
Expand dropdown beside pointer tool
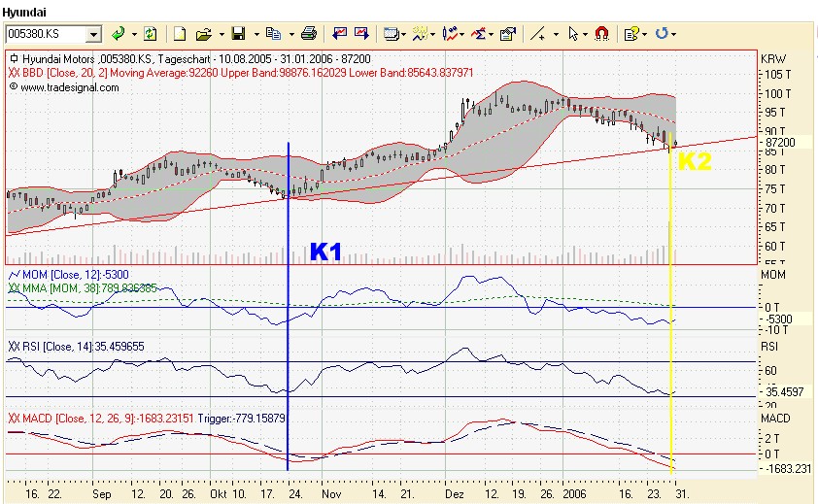[585, 34]
